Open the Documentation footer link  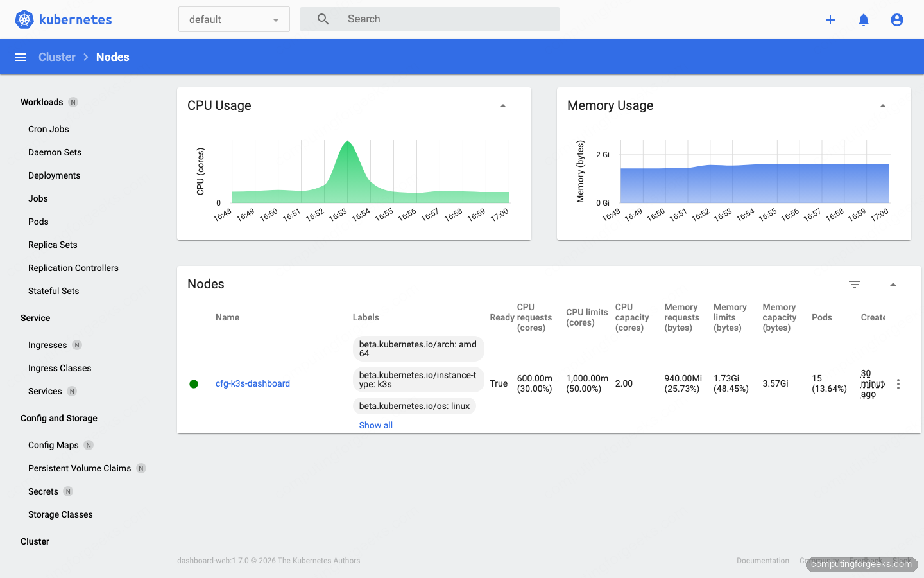pos(763,560)
